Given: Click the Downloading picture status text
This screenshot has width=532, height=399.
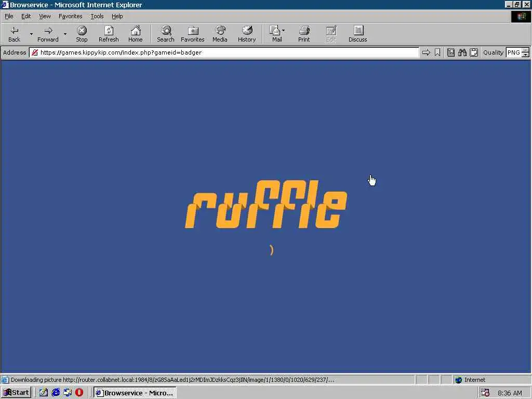Looking at the screenshot, I should click(x=172, y=380).
